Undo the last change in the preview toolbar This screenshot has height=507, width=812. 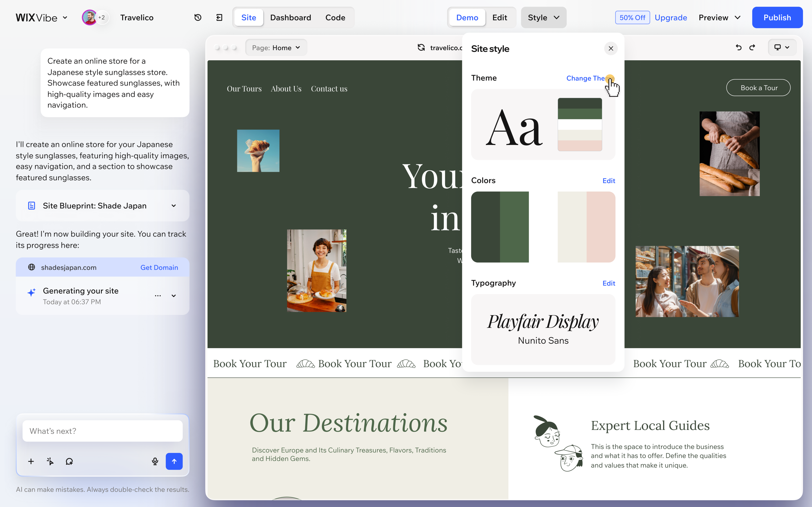[x=738, y=47]
